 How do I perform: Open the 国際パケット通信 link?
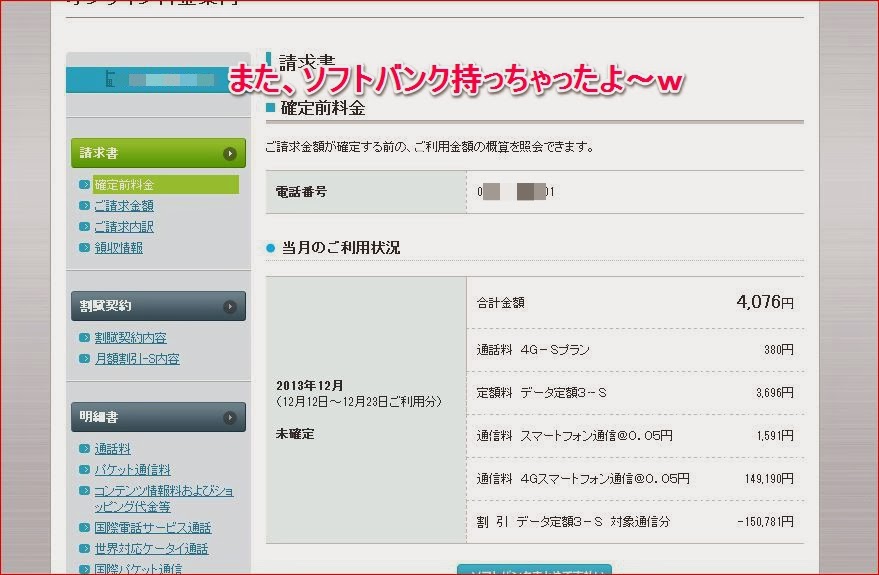point(138,568)
